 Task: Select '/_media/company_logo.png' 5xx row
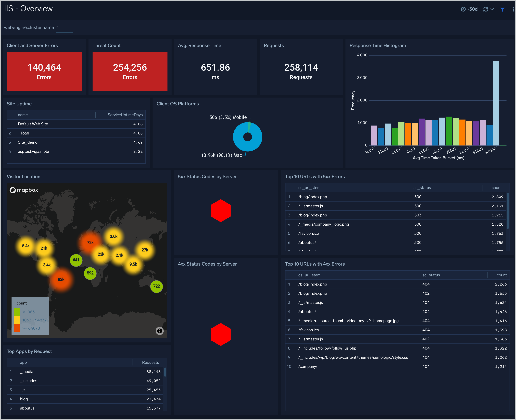click(x=396, y=224)
